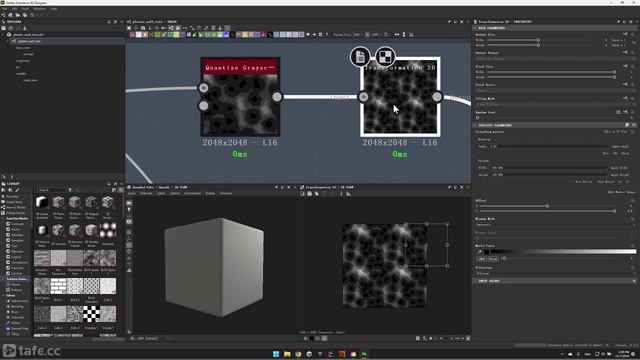Click the Substance Designer taskbar icon
The height and width of the screenshot is (360, 640).
click(x=364, y=354)
